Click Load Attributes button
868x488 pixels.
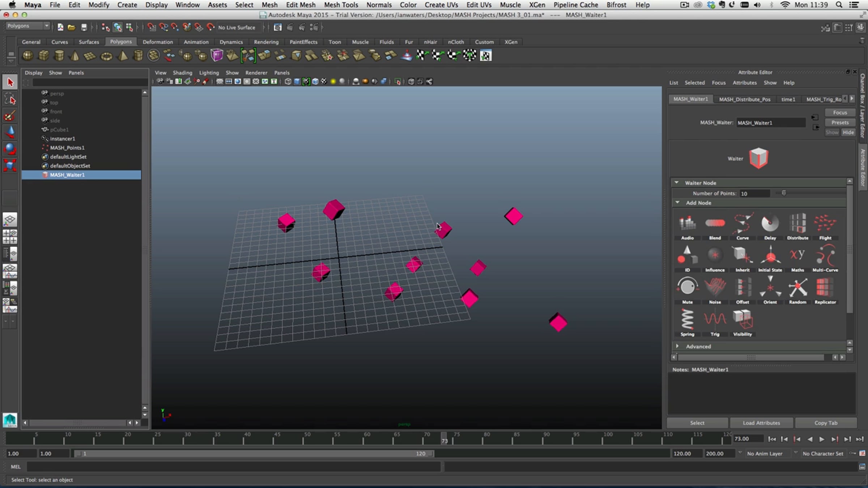761,423
